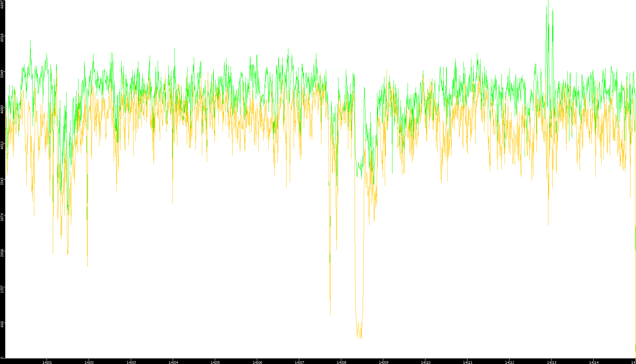Click the 14:01 time label on the axis
This screenshot has width=636, height=364.
(47, 362)
